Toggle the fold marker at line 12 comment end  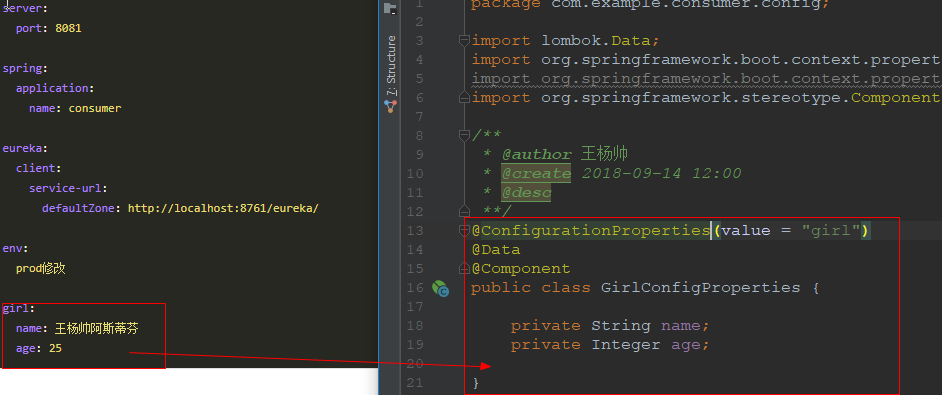[464, 212]
